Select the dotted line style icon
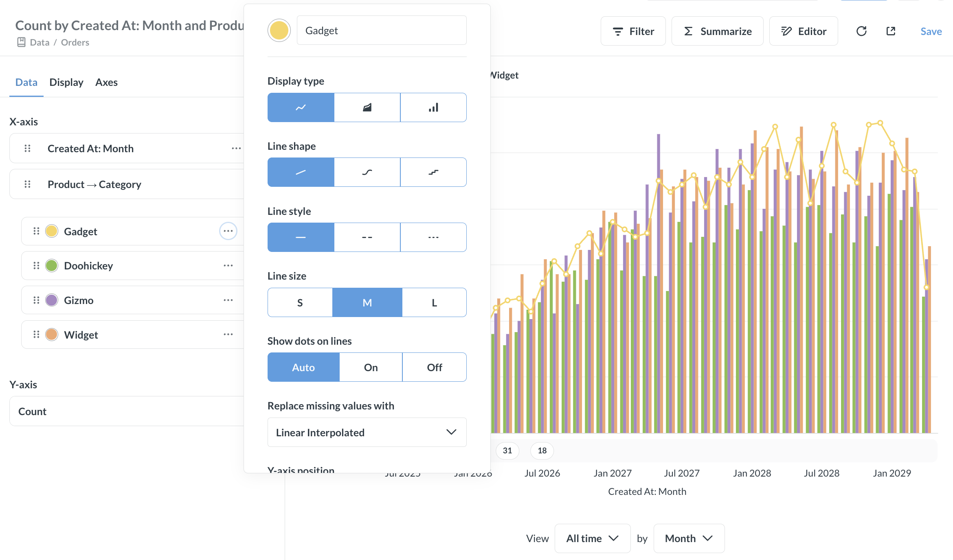 click(433, 237)
